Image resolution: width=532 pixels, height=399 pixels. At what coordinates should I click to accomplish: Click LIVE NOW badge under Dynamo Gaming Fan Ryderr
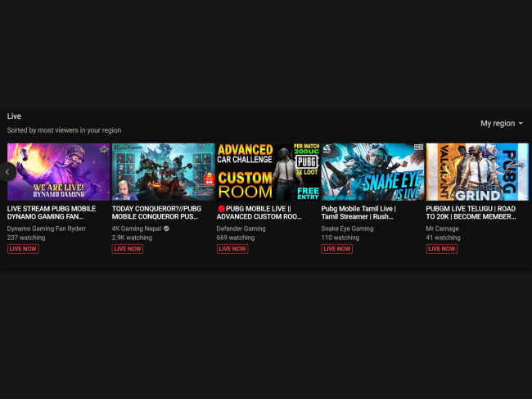tap(23, 249)
